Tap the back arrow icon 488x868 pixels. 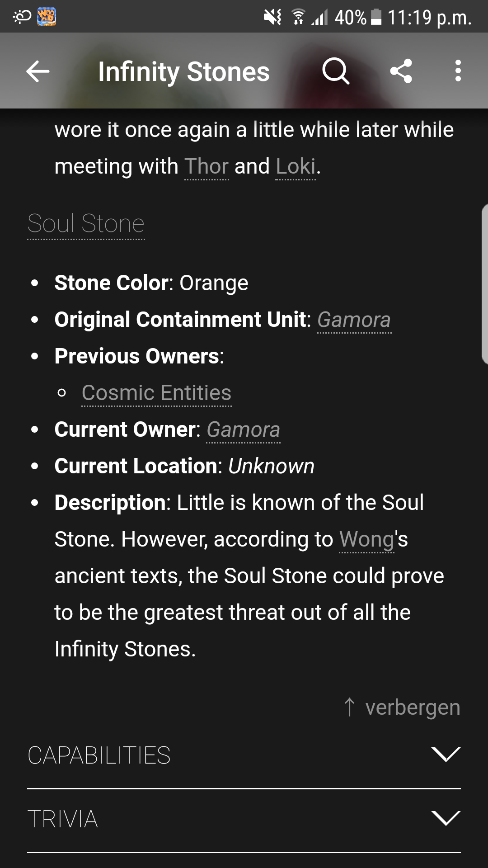38,71
